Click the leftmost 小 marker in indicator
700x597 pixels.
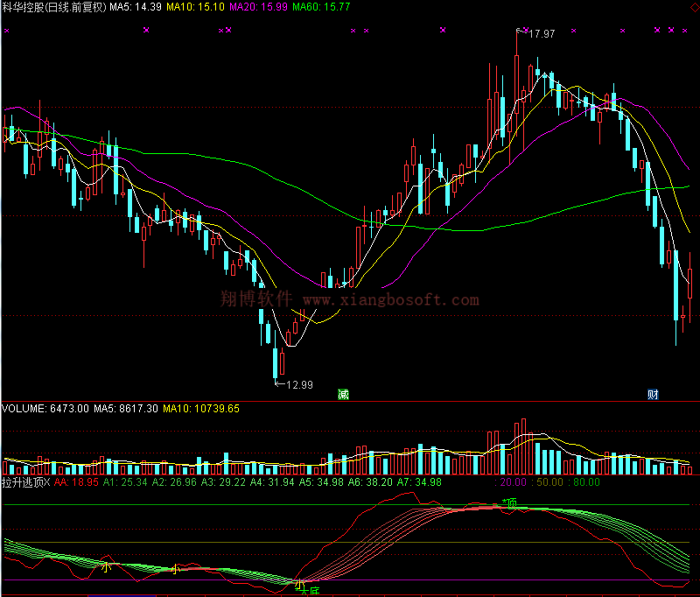tap(106, 567)
